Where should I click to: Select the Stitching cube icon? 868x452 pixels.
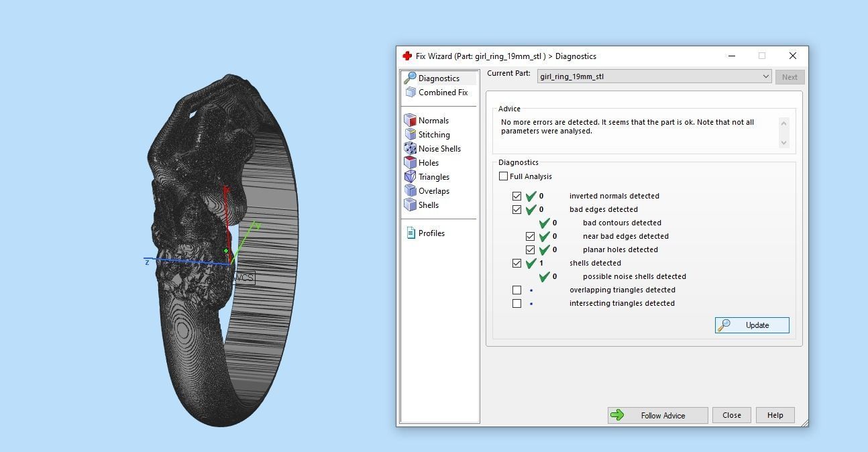coord(410,134)
